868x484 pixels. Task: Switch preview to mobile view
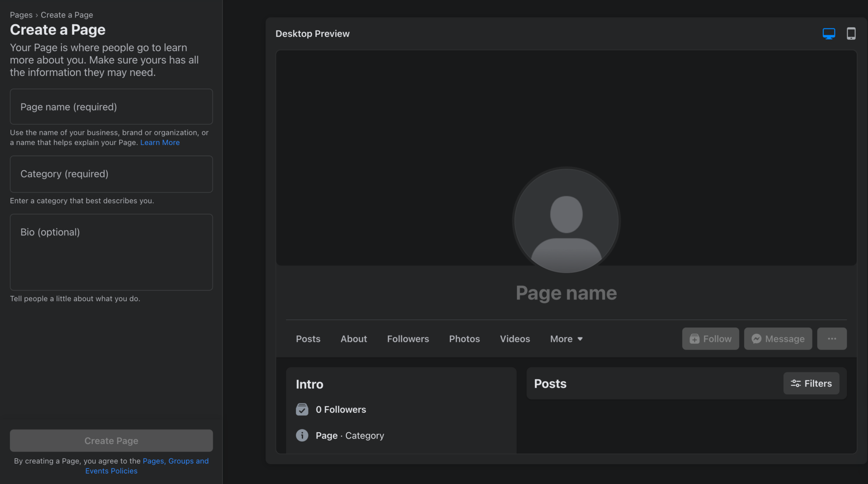pos(851,33)
